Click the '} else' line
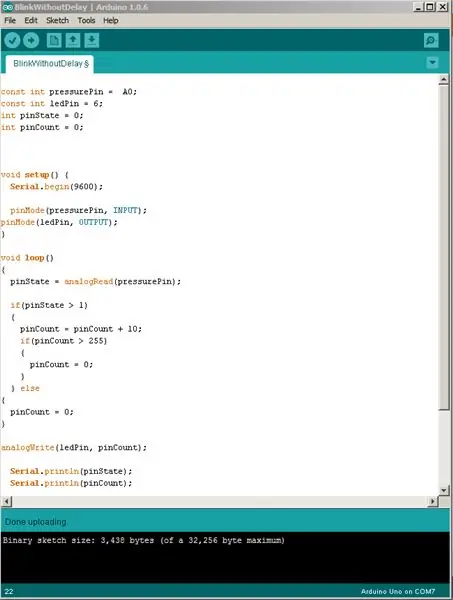The image size is (453, 600). (x=25, y=388)
